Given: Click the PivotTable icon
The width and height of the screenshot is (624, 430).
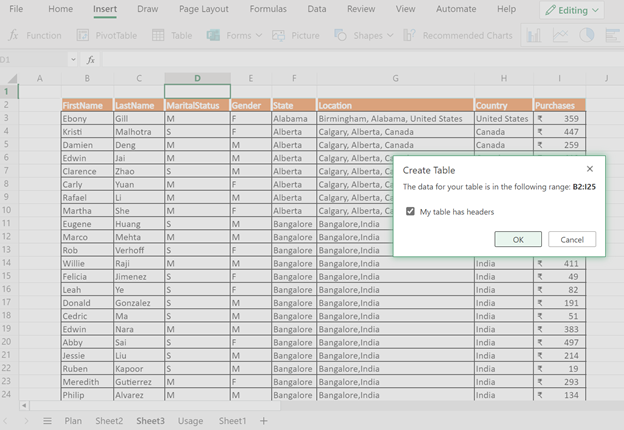Looking at the screenshot, I should 83,35.
